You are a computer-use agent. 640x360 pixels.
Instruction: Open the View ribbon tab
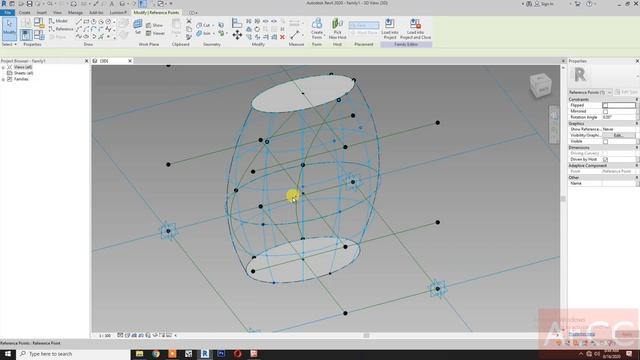58,13
